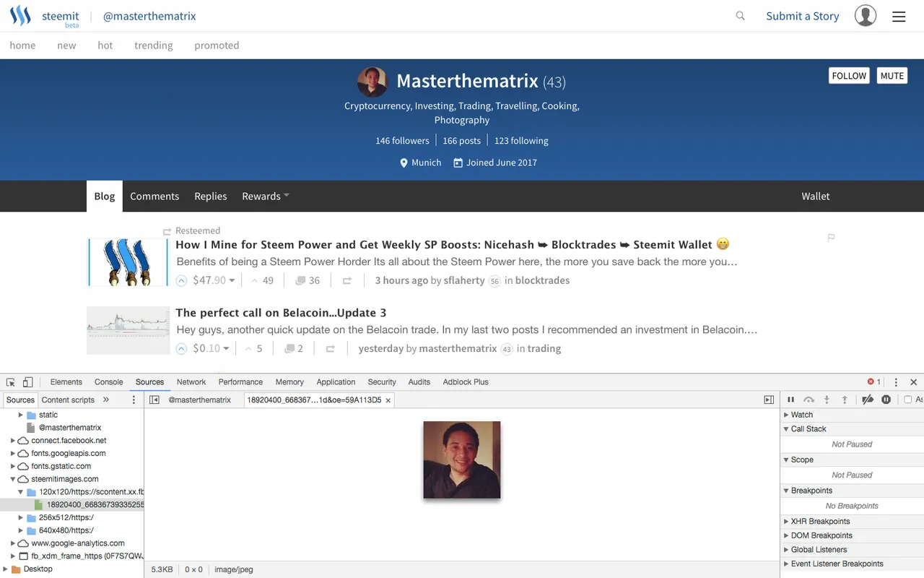The width and height of the screenshot is (924, 578).
Task: Go to the trending feed
Action: click(154, 45)
